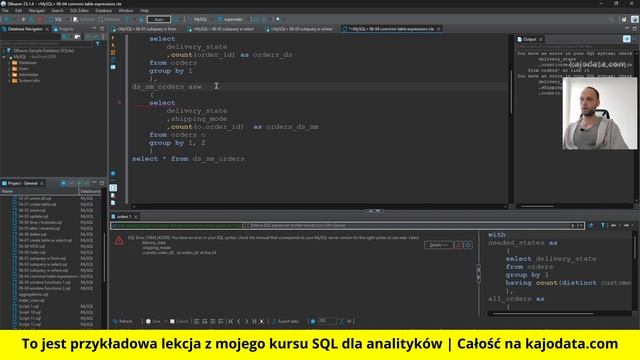
Task: Click the import script icon in sidebar
Action: pos(113,203)
